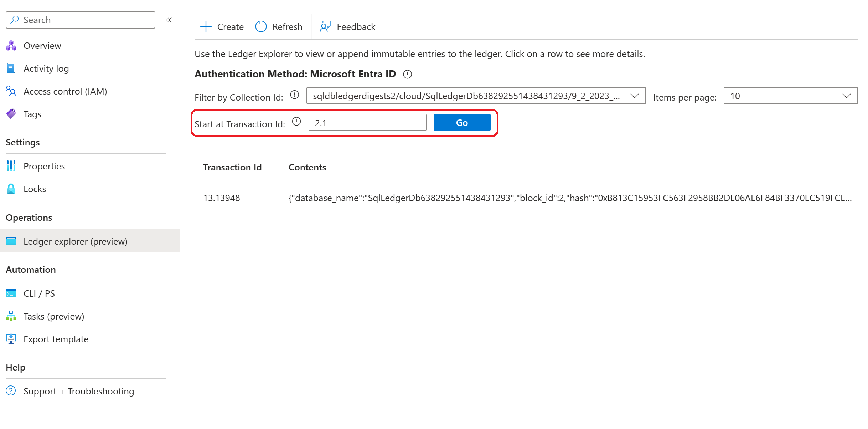
Task: Click info icon beside Filter by Collection Id
Action: 294,95
